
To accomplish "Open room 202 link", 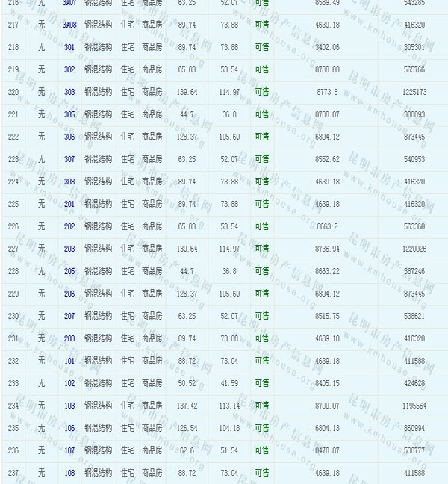I will [x=69, y=226].
